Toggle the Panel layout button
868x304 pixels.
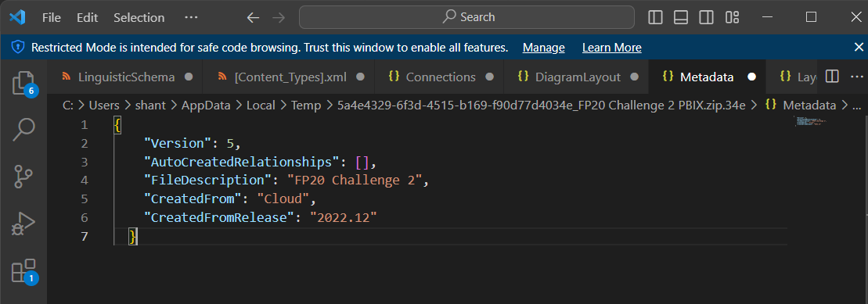681,18
